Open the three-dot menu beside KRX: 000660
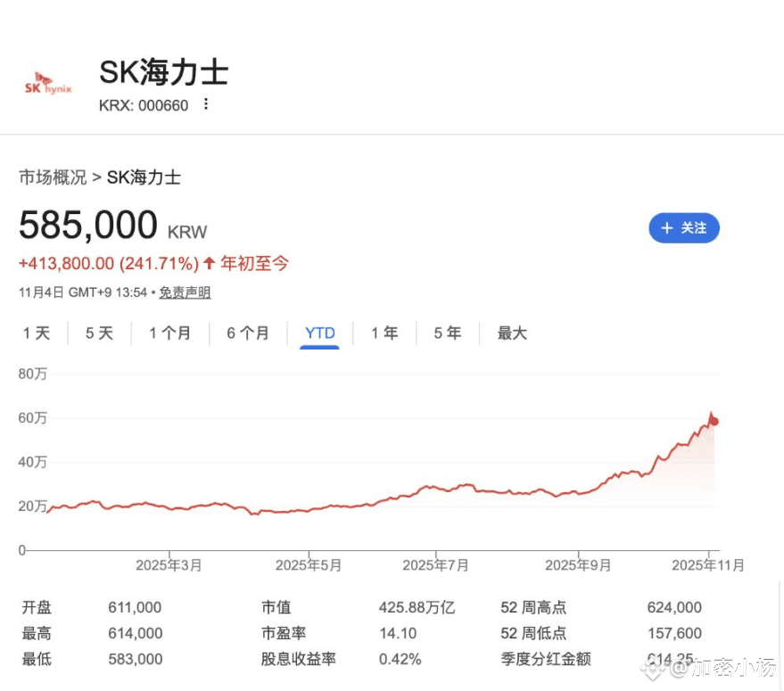Viewport: 784px width, 691px height. 206,104
